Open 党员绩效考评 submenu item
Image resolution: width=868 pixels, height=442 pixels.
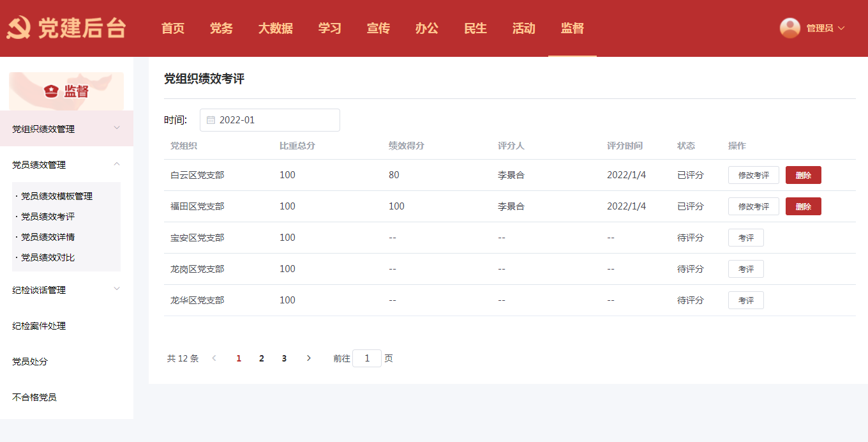(48, 217)
